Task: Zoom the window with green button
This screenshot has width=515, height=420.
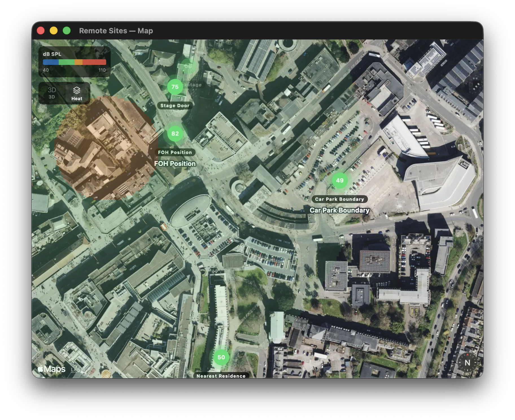Action: (x=67, y=30)
